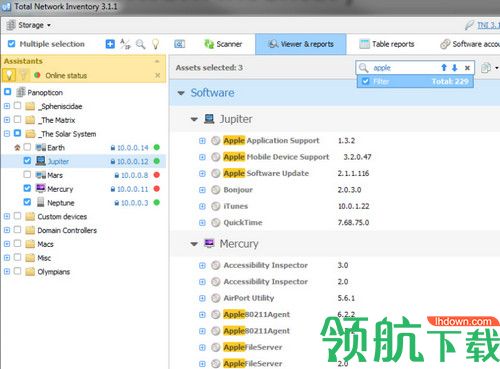The image size is (500, 369).
Task: Select the Olympians folder
Action: pyautogui.click(x=54, y=272)
